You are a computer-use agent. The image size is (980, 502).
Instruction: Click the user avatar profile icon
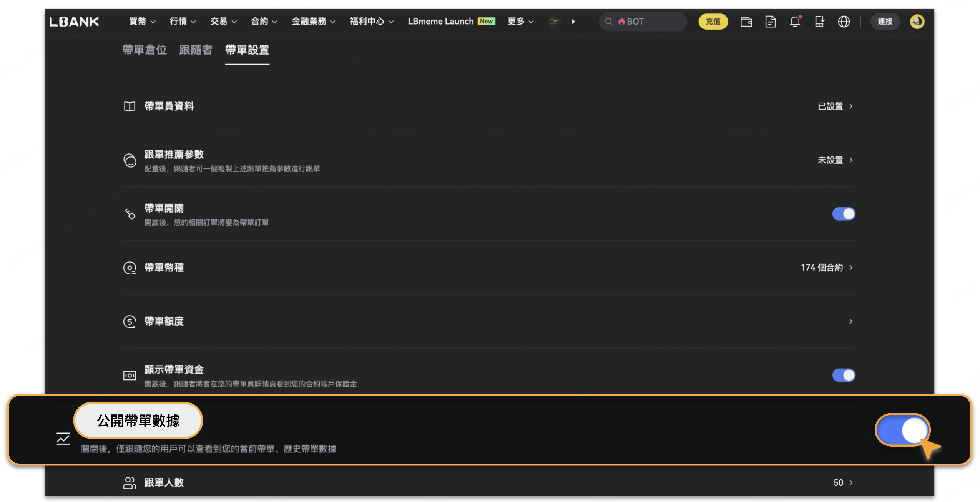(x=917, y=22)
